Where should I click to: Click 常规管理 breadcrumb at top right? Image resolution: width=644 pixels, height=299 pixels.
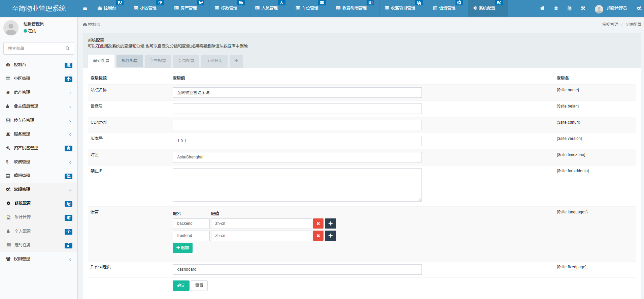pos(610,25)
